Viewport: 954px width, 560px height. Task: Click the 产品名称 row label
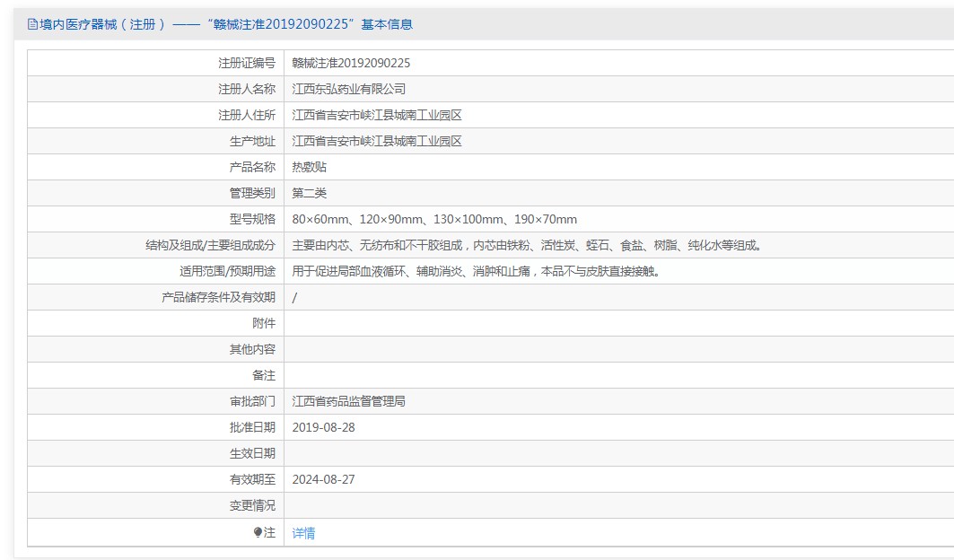pos(252,168)
